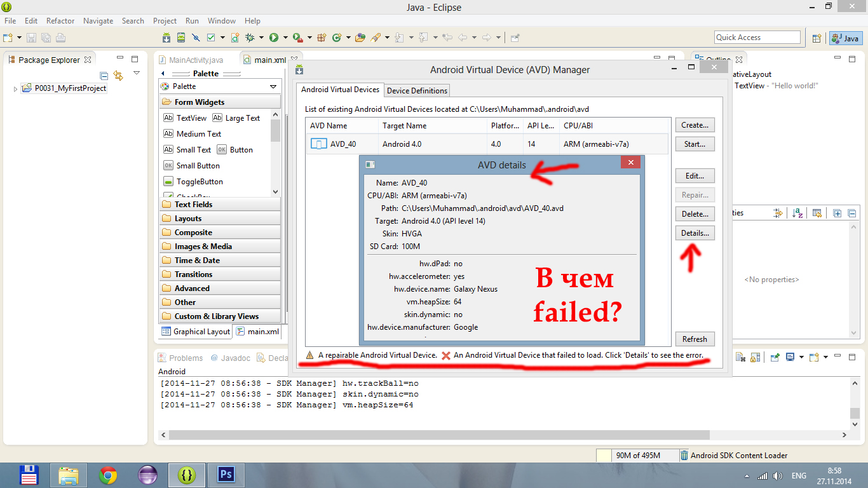Toggle Scroll Lock in Console

(756, 357)
